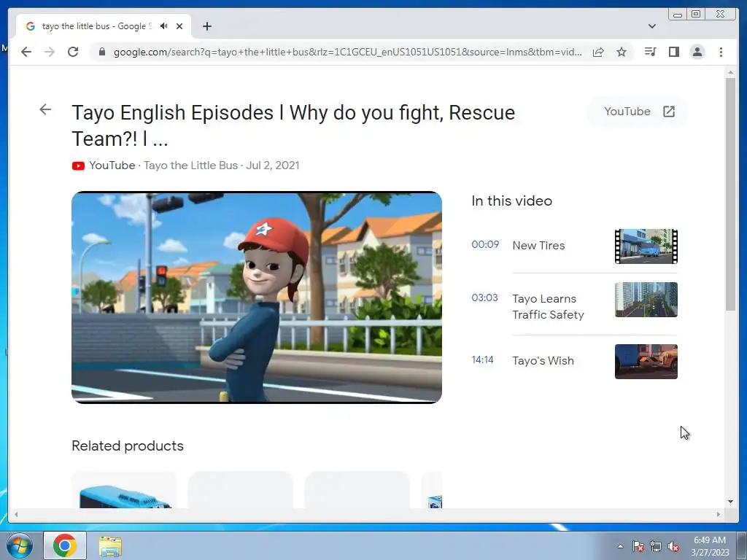This screenshot has width=747, height=560.
Task: Click the scrollbar down arrow
Action: click(x=730, y=502)
